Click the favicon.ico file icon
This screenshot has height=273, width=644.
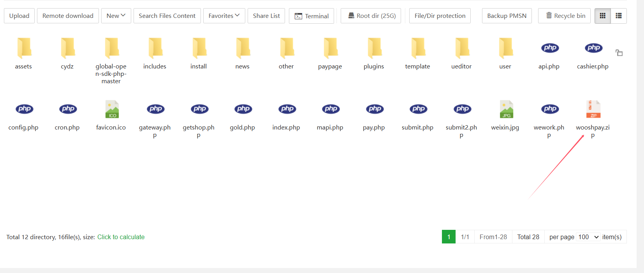tap(111, 110)
